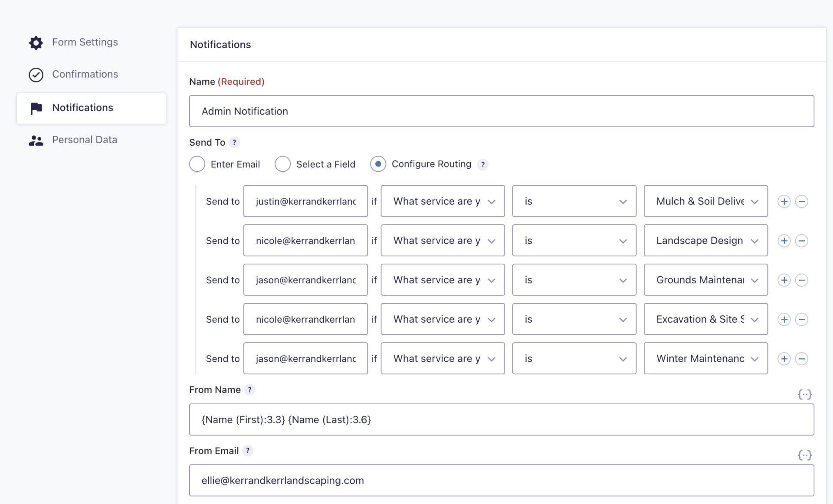Open the Mulch & Soil Delivery value dropdown
This screenshot has height=504, width=833.
pos(705,201)
